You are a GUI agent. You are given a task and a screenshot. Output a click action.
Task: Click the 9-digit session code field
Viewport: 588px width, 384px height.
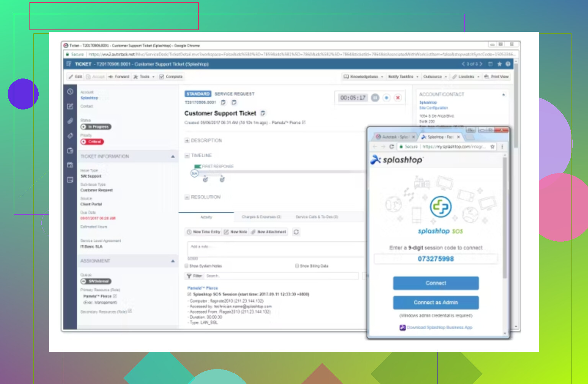coord(436,259)
